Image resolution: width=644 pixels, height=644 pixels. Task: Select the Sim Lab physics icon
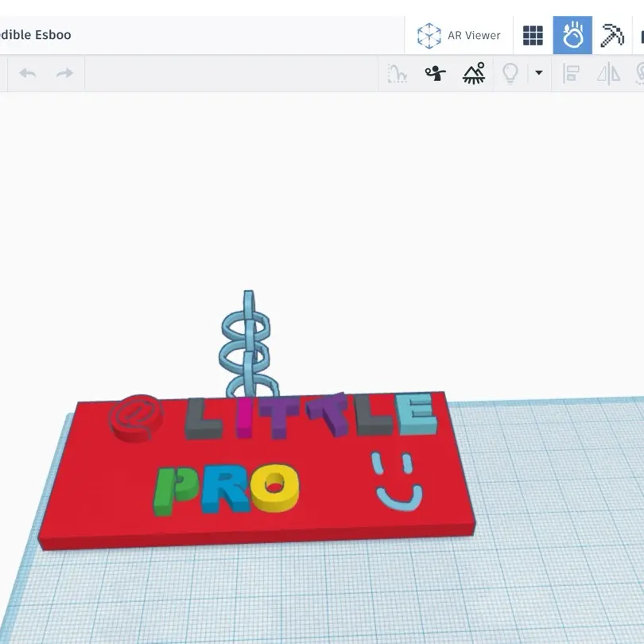click(572, 35)
